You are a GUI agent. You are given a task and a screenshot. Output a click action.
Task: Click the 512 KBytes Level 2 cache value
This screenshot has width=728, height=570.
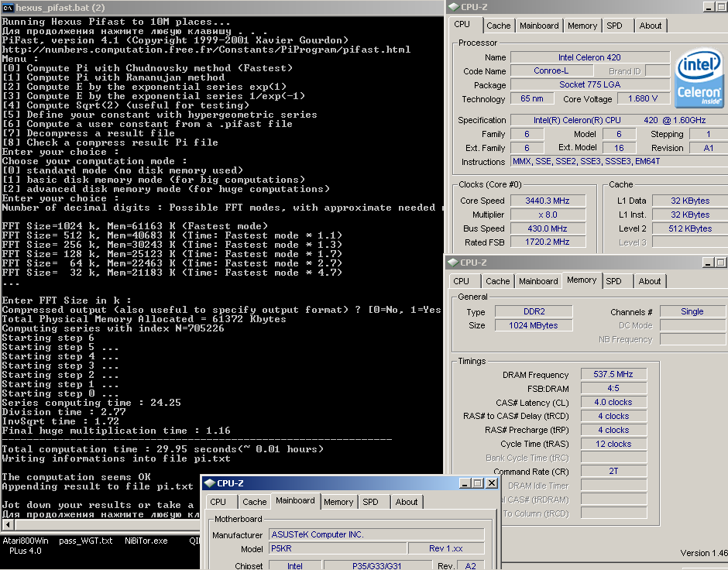point(690,228)
